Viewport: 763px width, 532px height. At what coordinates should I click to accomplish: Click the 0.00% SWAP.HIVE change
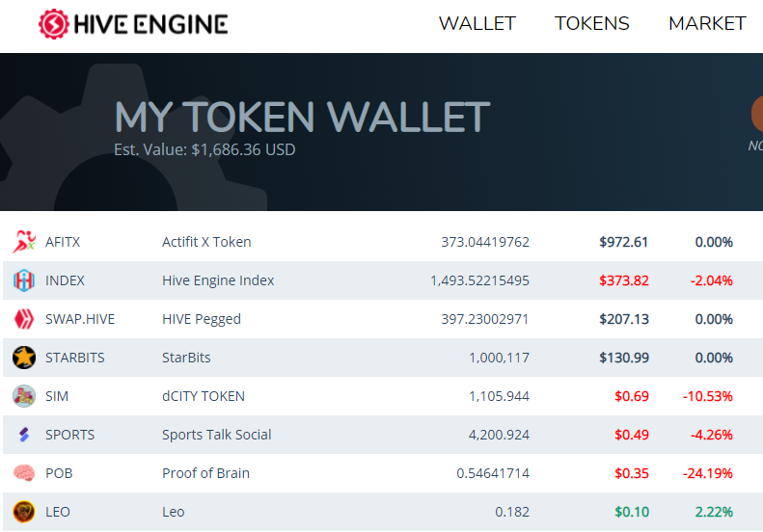(714, 319)
